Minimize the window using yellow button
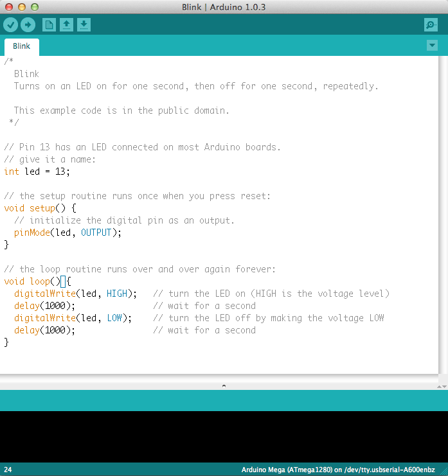Image resolution: width=448 pixels, height=476 pixels. pyautogui.click(x=21, y=6)
